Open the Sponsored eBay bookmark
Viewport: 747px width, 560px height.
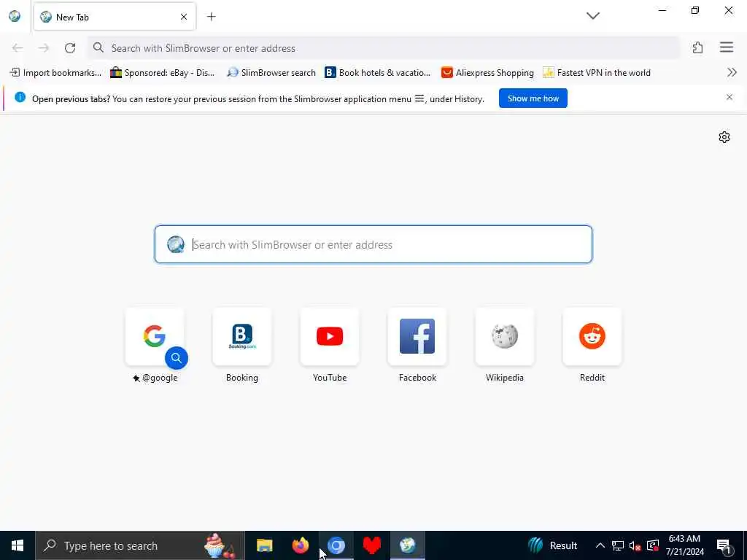(163, 72)
